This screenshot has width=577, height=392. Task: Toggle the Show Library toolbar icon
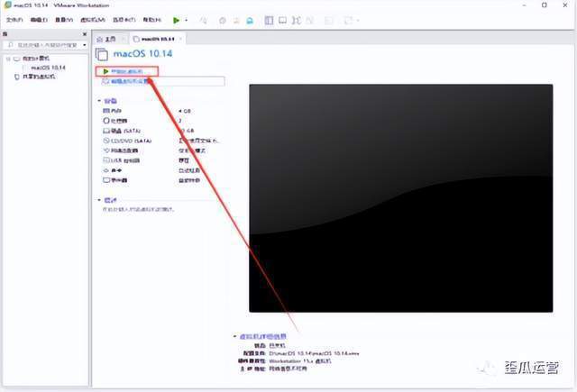269,20
